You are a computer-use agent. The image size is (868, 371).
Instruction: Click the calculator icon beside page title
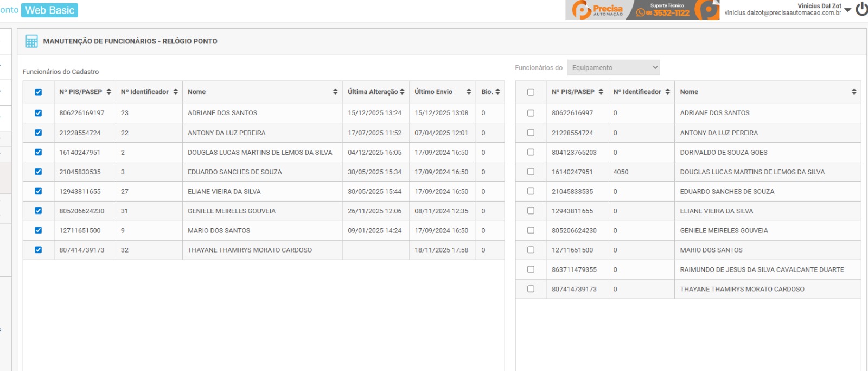(31, 41)
